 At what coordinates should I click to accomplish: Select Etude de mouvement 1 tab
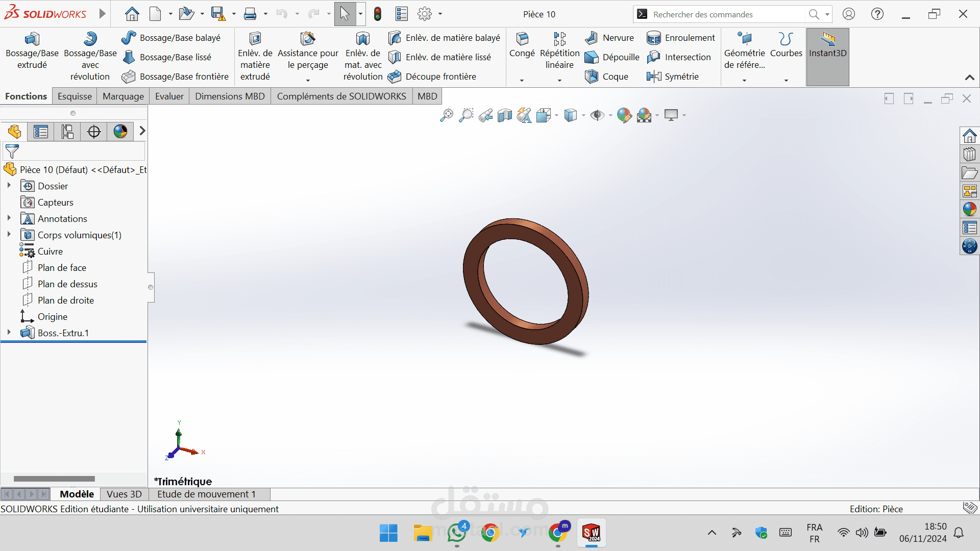[206, 494]
